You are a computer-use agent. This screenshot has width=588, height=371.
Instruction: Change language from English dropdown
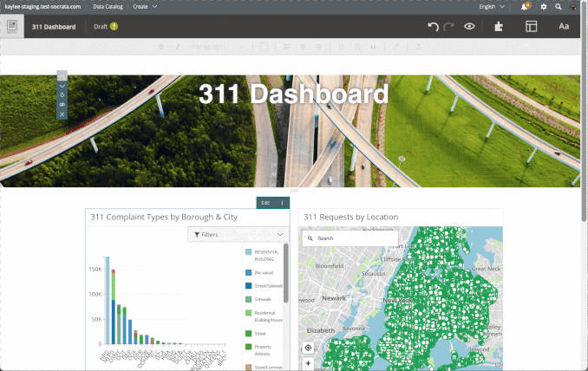point(492,7)
